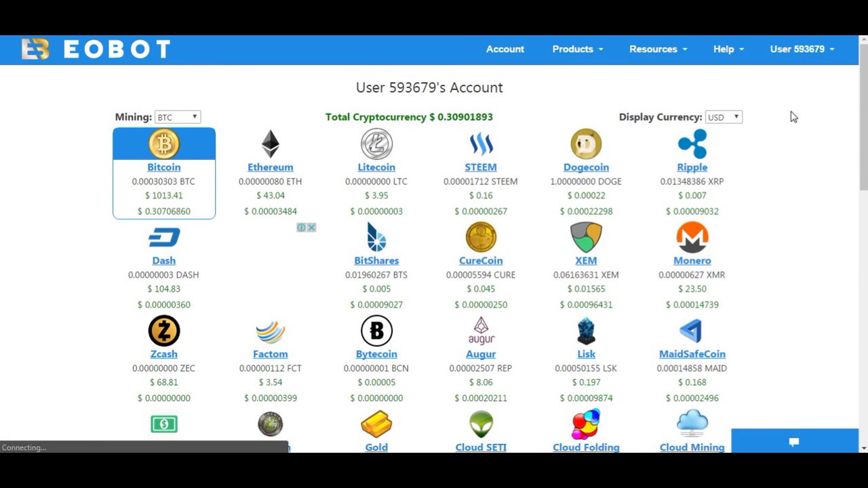
Task: Click the STEEM wave icon
Action: (x=481, y=144)
